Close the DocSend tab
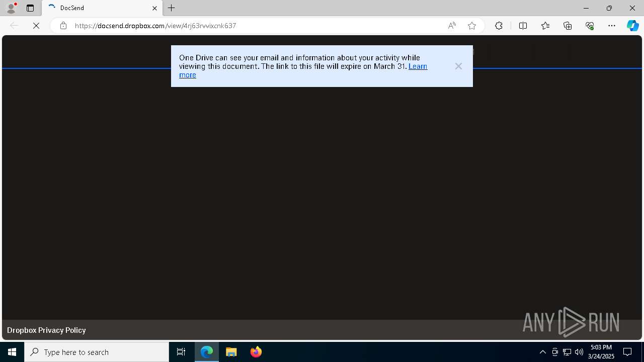 [x=154, y=8]
